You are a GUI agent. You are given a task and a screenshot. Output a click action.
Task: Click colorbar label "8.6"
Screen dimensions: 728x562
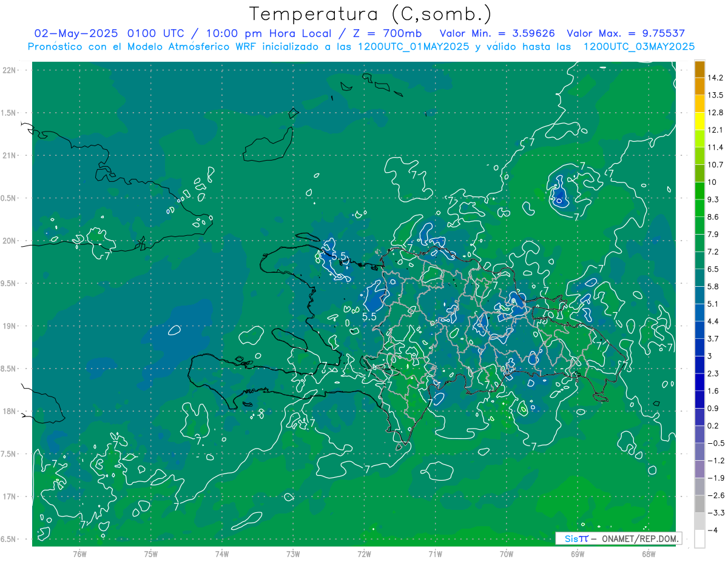[x=713, y=217]
